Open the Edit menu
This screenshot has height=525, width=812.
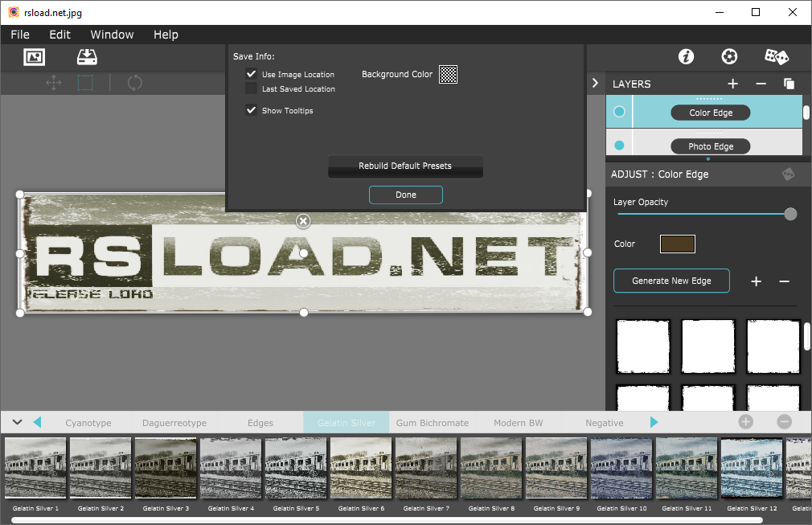point(60,35)
